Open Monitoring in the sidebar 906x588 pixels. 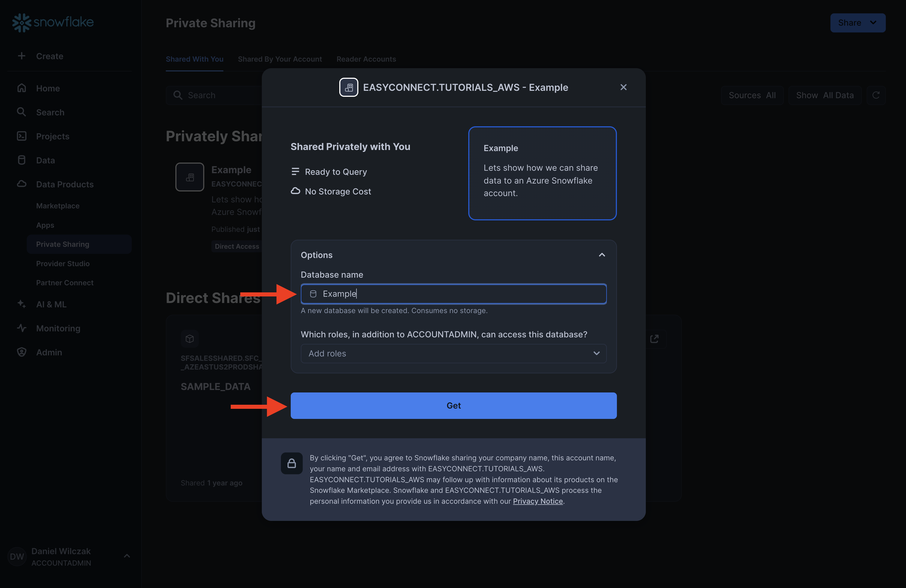tap(58, 328)
